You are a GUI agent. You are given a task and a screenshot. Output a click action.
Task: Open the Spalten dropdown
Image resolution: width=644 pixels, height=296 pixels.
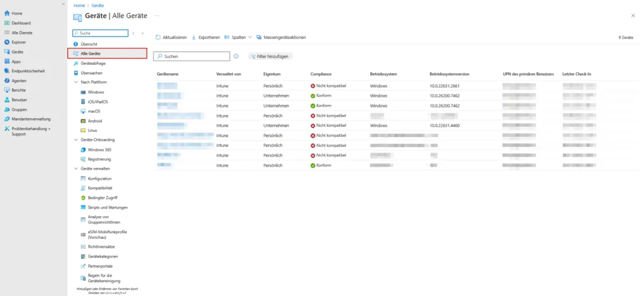pos(238,37)
